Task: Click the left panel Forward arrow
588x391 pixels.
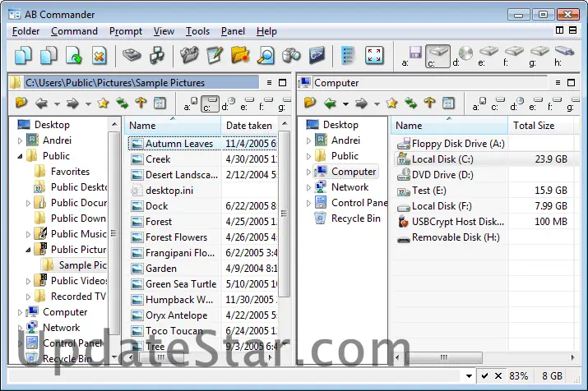Action: point(72,103)
